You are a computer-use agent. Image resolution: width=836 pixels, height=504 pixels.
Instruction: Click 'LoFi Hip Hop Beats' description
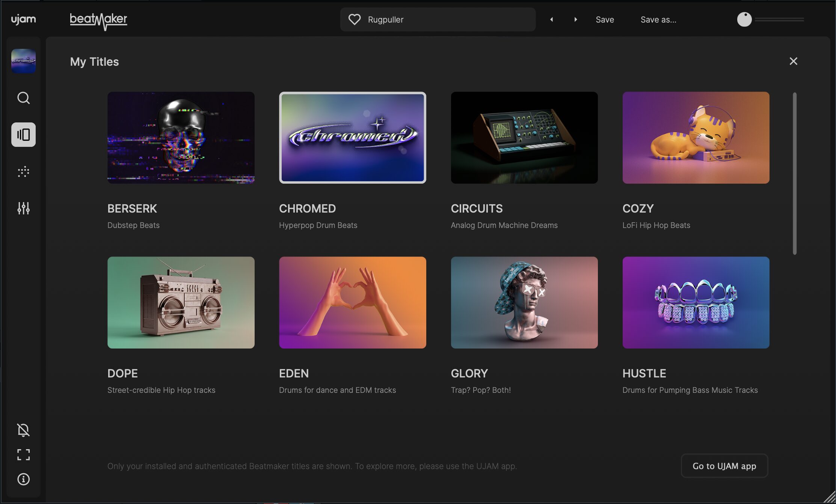(x=656, y=225)
